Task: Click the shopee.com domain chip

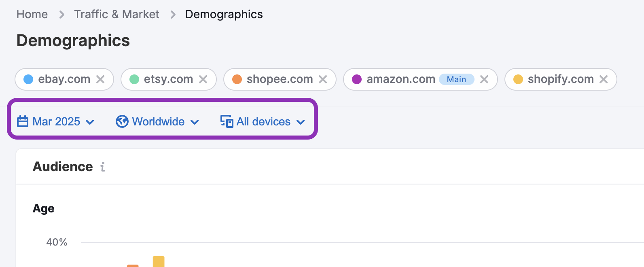Action: 280,79
